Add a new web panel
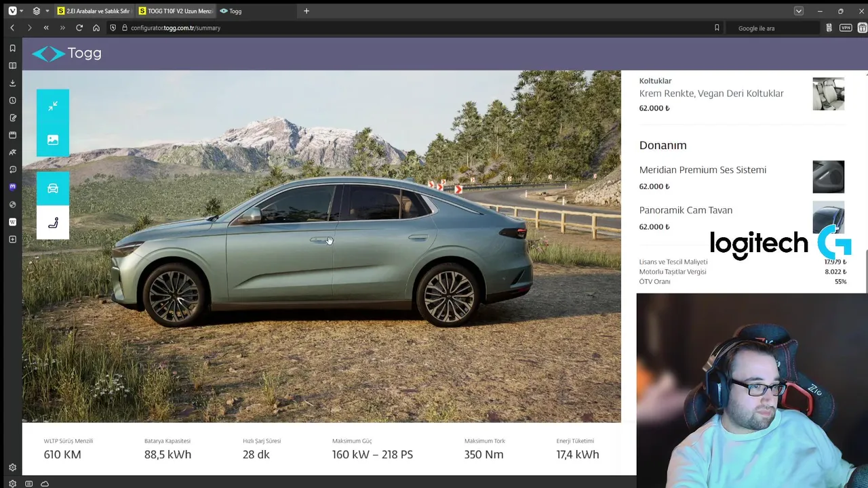The image size is (868, 488). coord(12,239)
